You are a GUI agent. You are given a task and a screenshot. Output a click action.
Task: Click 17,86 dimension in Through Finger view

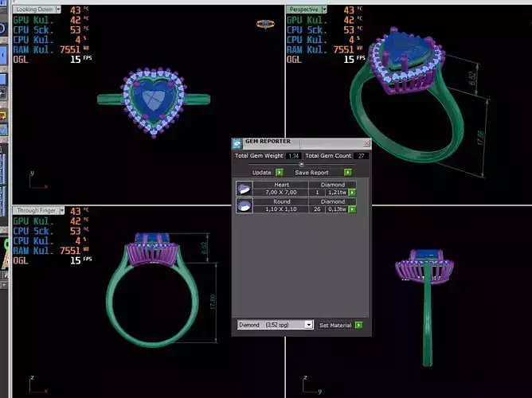tap(213, 302)
